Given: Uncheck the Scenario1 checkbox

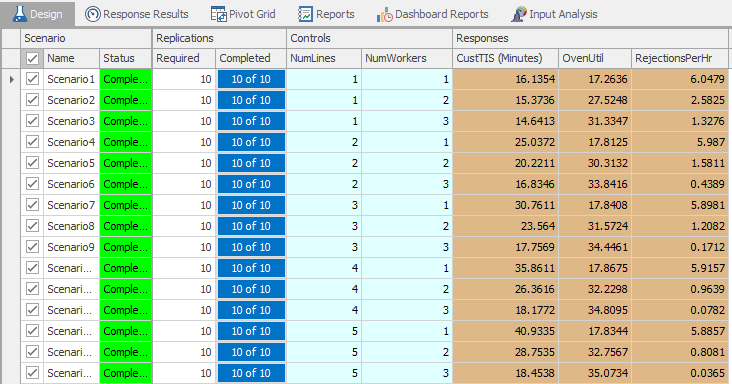Looking at the screenshot, I should coord(32,79).
